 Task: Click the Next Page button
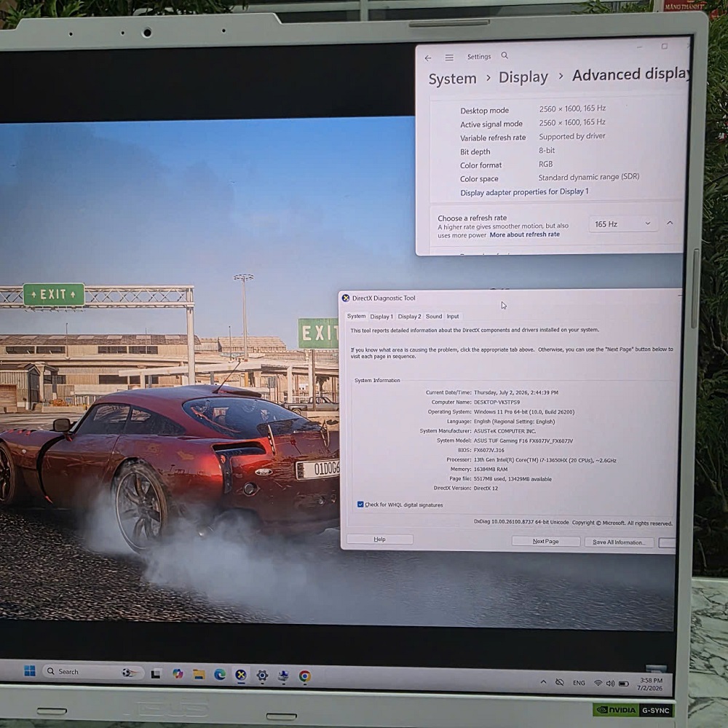click(x=545, y=541)
